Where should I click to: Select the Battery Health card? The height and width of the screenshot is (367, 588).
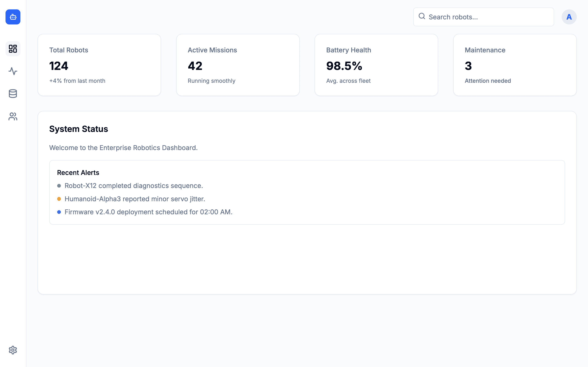coord(376,65)
